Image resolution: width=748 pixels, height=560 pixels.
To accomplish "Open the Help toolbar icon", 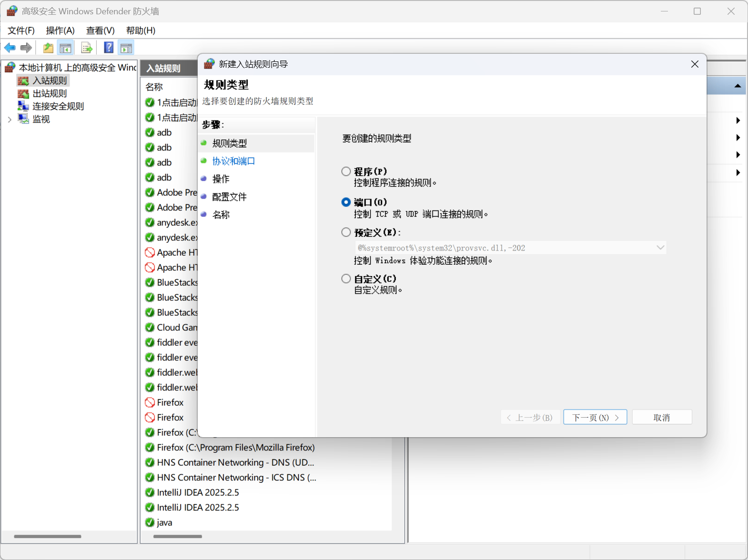I will [109, 48].
